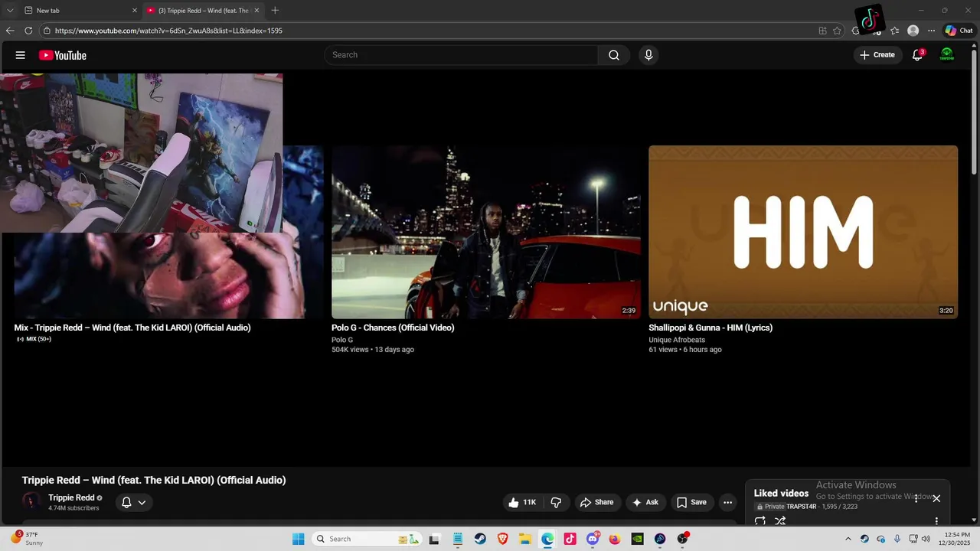Open Copilot Chat in the browser
This screenshot has height=551, width=980.
click(959, 31)
